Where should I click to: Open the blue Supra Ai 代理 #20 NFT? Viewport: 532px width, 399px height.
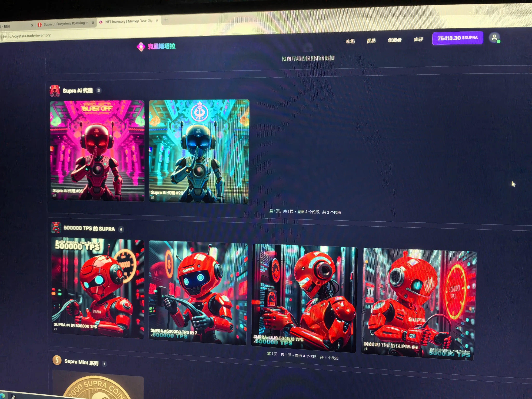(199, 152)
